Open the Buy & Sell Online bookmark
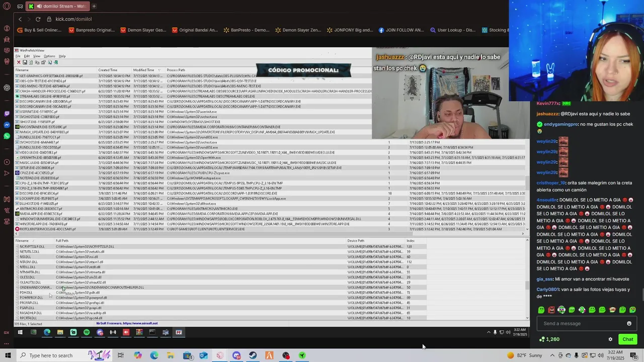The width and height of the screenshot is (644, 362). (39, 30)
